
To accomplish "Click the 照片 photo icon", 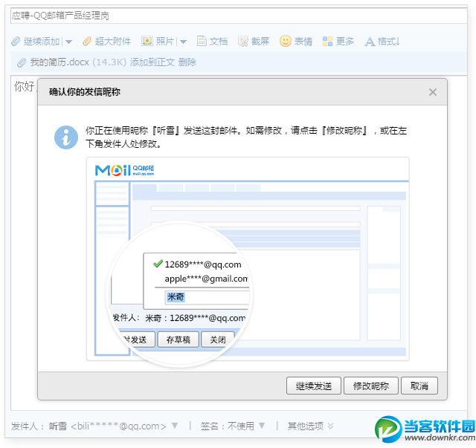I will click(147, 41).
